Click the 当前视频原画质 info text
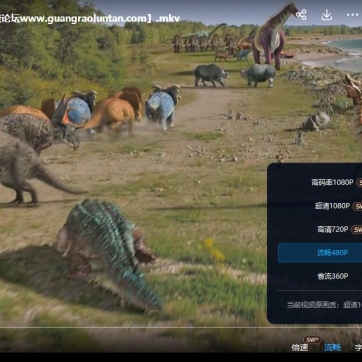Image resolution: width=362 pixels, height=362 pixels. tap(324, 305)
